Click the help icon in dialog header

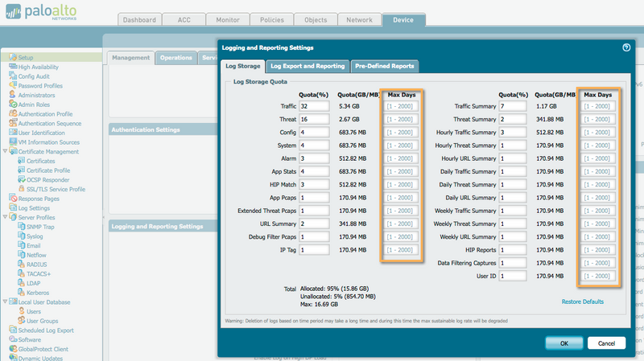click(626, 47)
